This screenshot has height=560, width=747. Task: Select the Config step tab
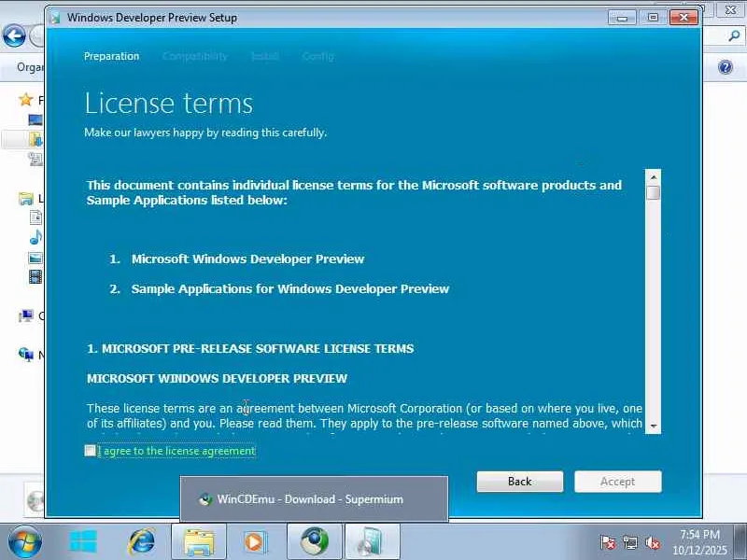pyautogui.click(x=317, y=56)
